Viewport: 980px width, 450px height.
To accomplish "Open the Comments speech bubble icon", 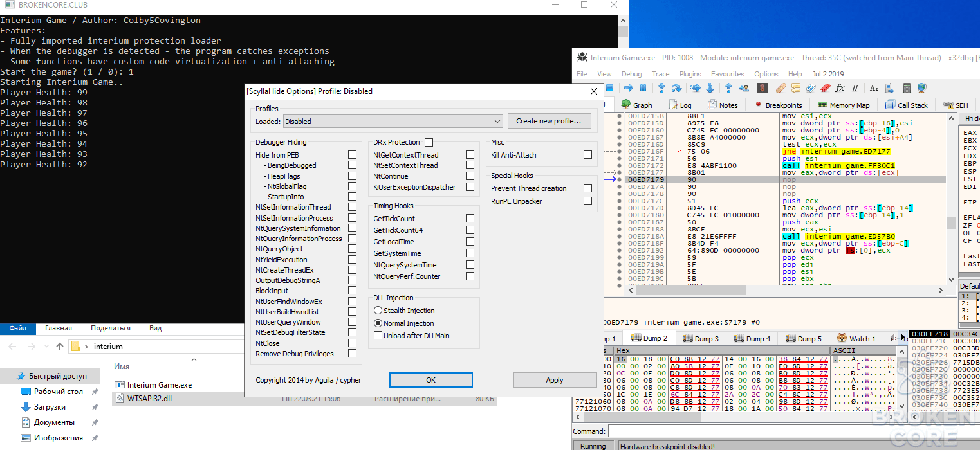I will click(796, 88).
